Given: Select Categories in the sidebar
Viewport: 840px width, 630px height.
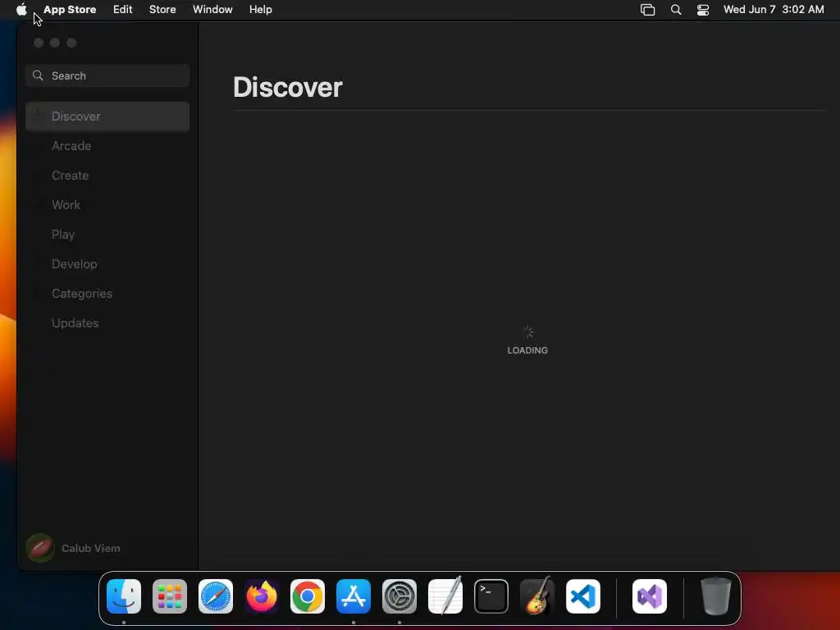Looking at the screenshot, I should [x=107, y=294].
